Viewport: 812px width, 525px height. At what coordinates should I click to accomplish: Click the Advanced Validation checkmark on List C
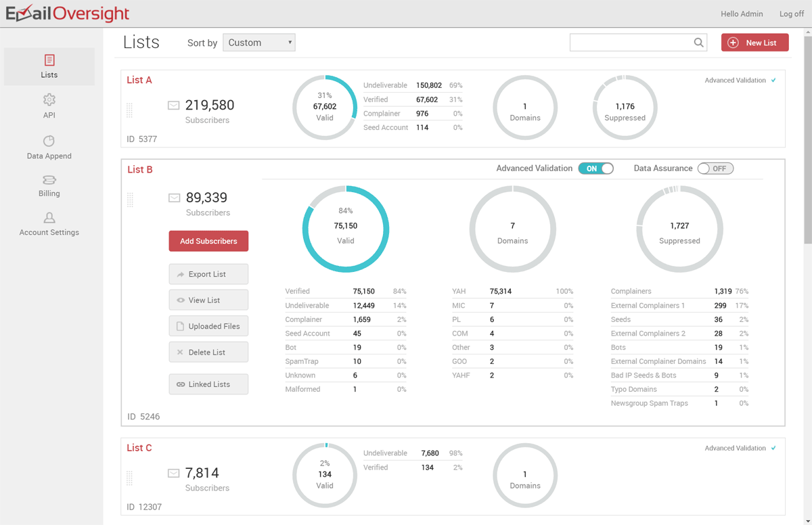click(773, 448)
